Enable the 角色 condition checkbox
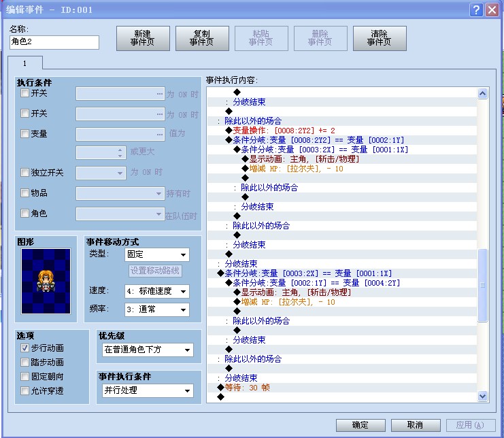Screen dimensions: 504x438 click(24, 213)
